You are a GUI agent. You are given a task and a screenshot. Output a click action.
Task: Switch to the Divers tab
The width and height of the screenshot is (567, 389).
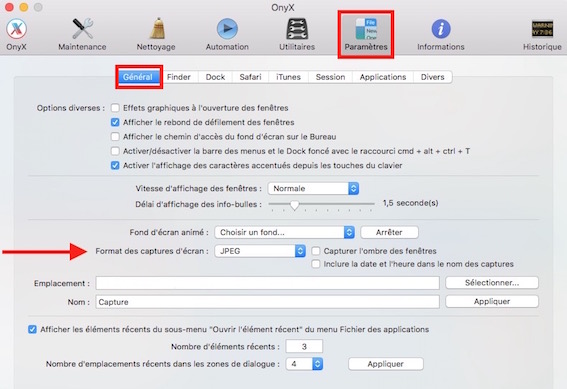(x=432, y=77)
